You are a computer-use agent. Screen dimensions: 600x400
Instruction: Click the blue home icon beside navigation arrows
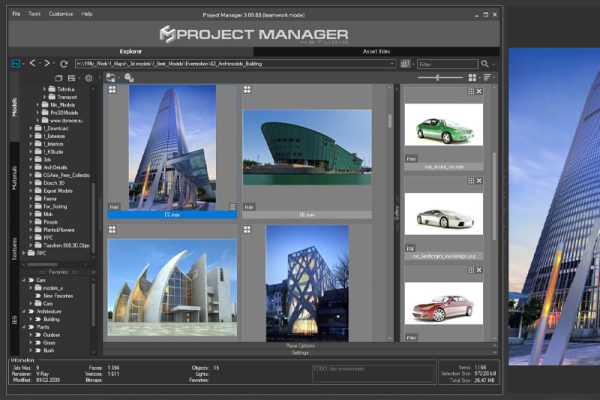point(15,64)
